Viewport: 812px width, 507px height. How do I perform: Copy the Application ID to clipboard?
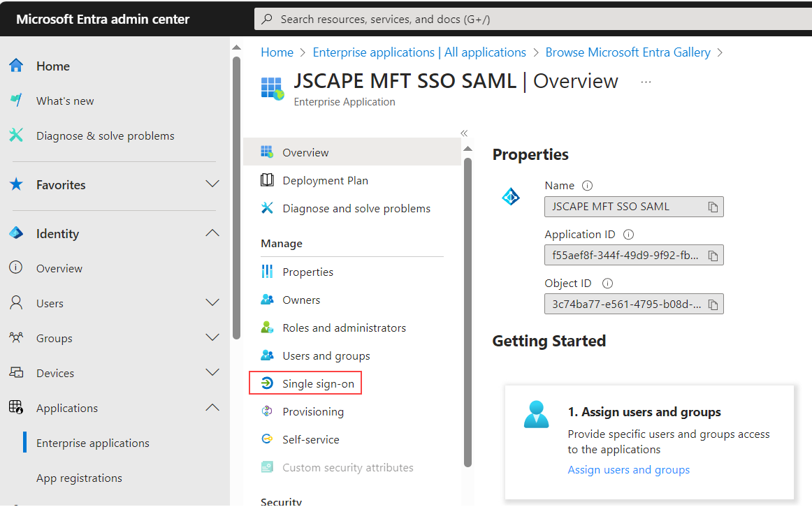pos(713,255)
